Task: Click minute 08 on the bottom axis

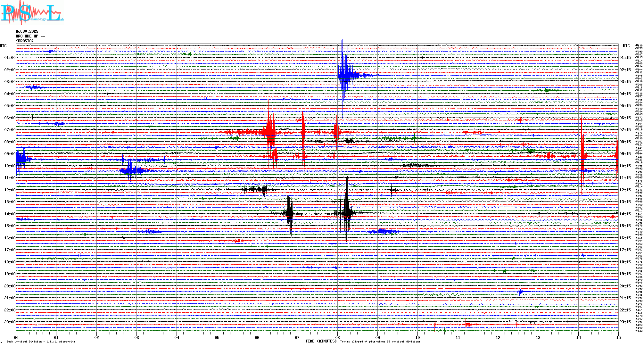Action: tap(337, 337)
